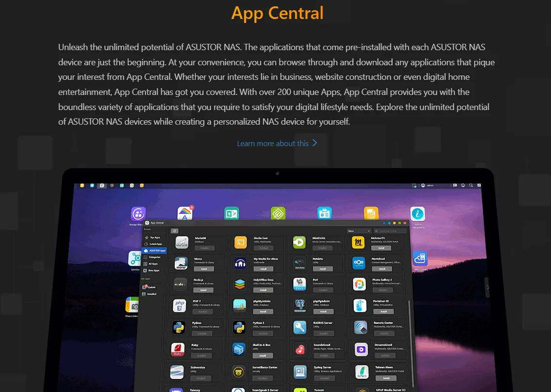Click the Nextcloud app icon
The image size is (551, 392).
pos(359,263)
